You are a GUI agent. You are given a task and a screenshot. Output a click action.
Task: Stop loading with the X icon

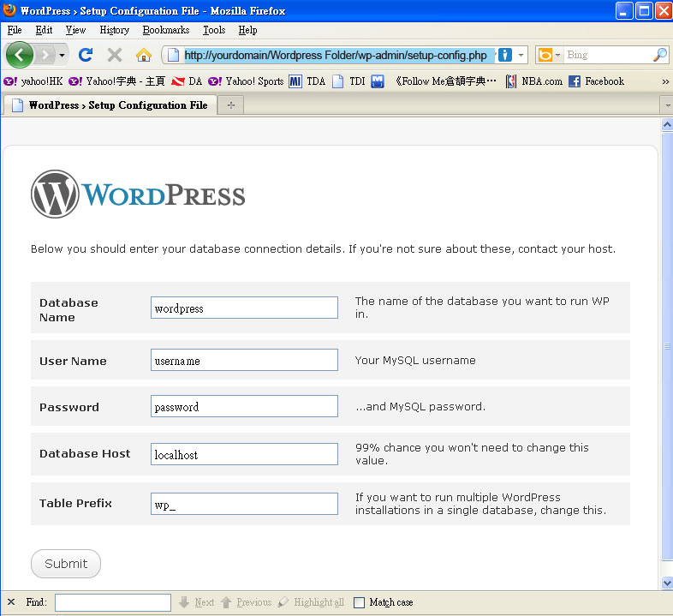point(115,55)
